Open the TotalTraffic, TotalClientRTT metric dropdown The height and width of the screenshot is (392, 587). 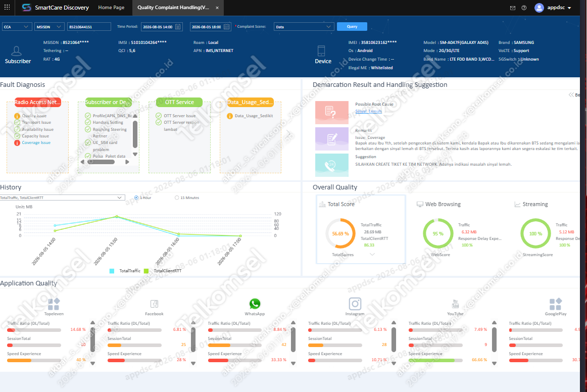coord(62,198)
